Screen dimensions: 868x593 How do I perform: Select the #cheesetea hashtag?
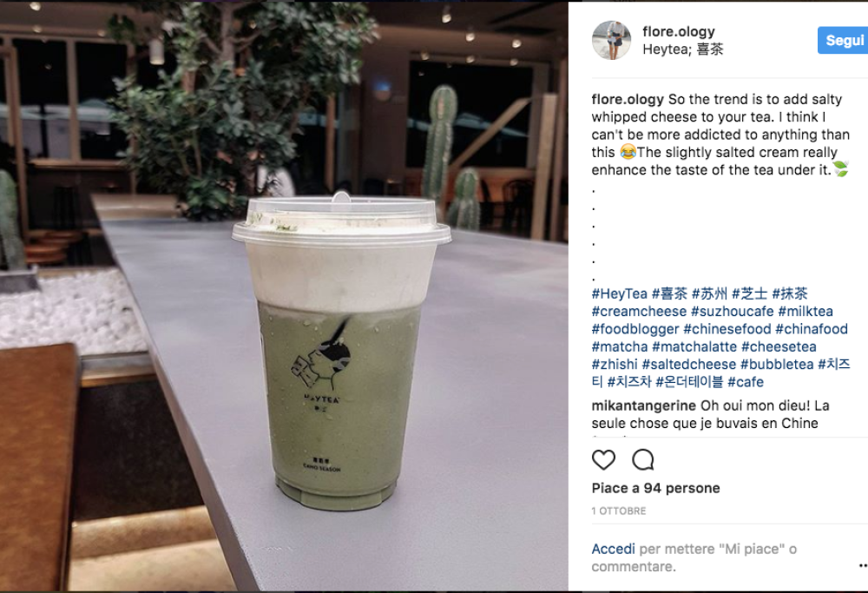(x=779, y=346)
